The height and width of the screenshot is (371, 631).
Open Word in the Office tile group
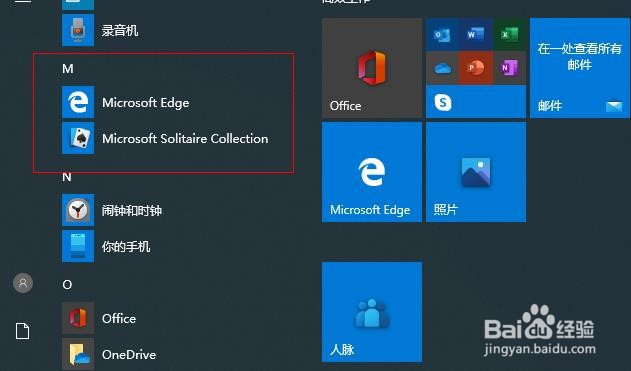(476, 35)
